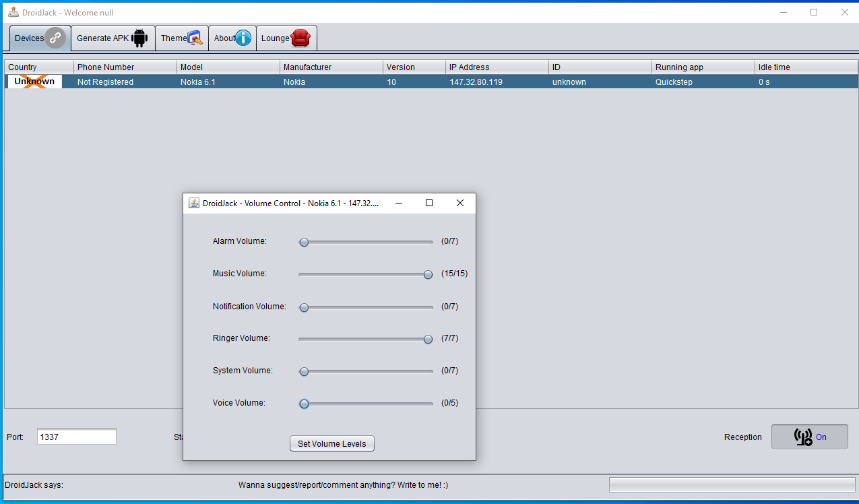Click the Notification Volume value "(0/7)"

tap(450, 307)
